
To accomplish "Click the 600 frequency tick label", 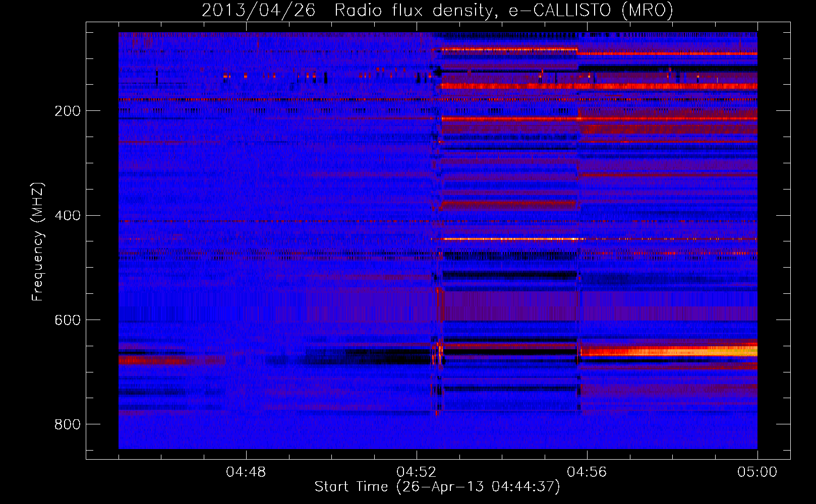I will [68, 321].
